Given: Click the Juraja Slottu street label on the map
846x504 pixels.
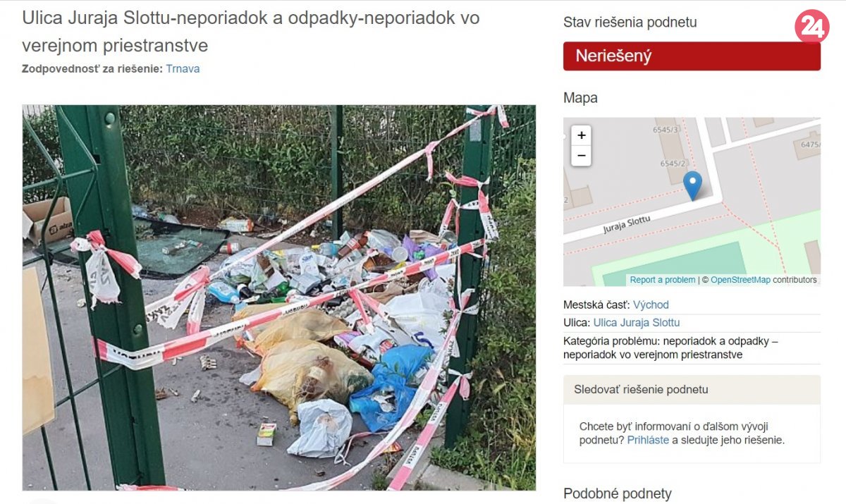Looking at the screenshot, I should (x=626, y=225).
